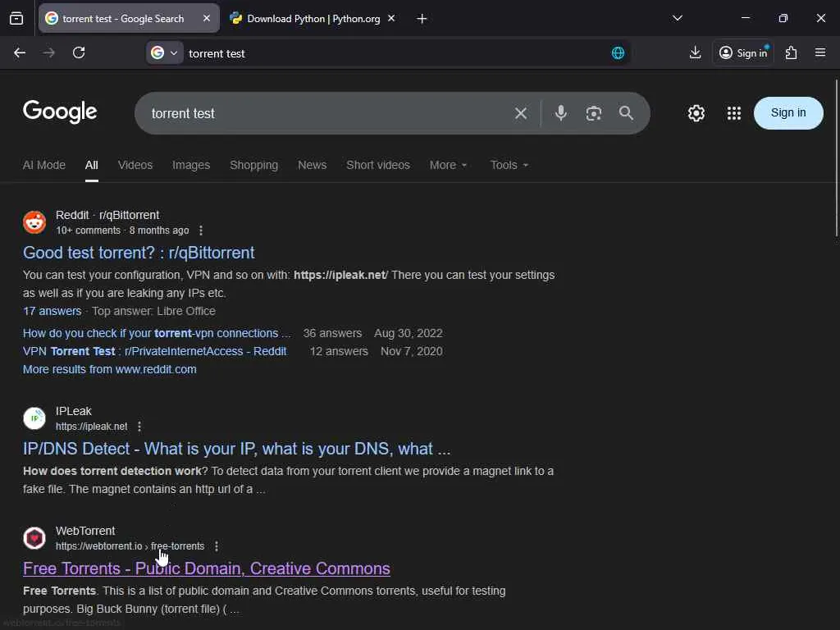Screen dimensions: 840x630
Task: Switch to Short videos tab
Action: (377, 165)
